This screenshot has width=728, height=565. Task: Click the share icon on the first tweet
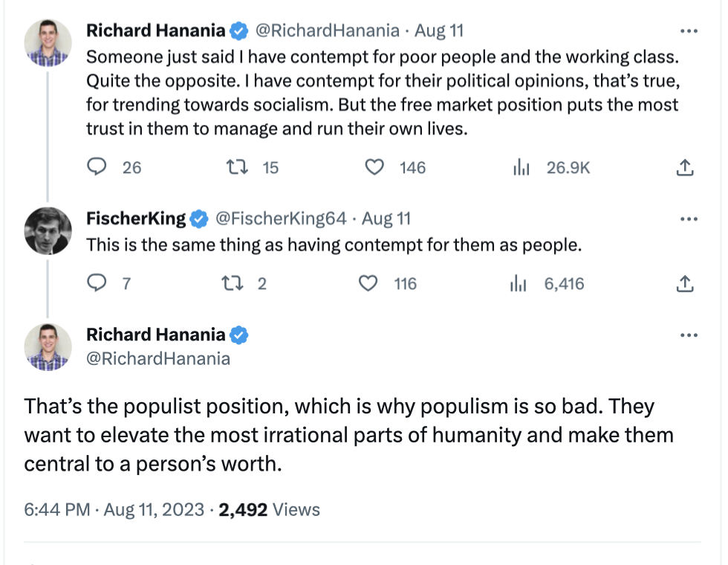[684, 167]
